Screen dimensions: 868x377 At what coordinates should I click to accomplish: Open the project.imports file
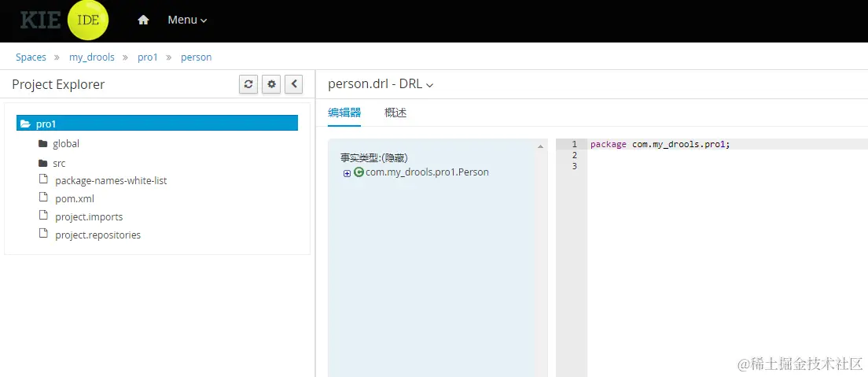click(89, 216)
